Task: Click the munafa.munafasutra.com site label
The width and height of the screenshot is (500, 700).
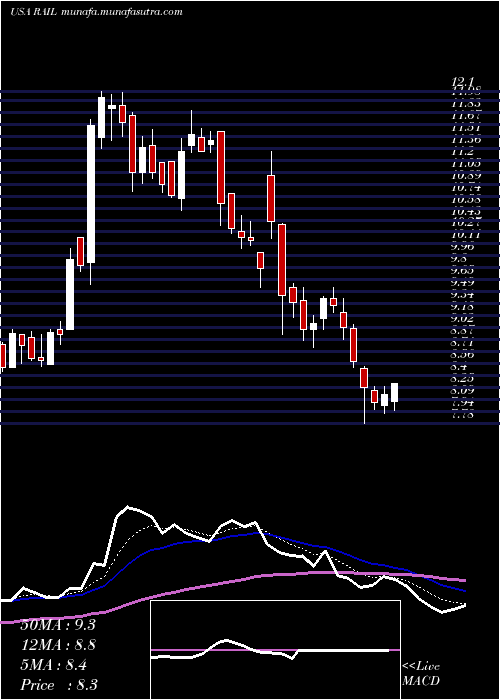Action: coord(121,12)
